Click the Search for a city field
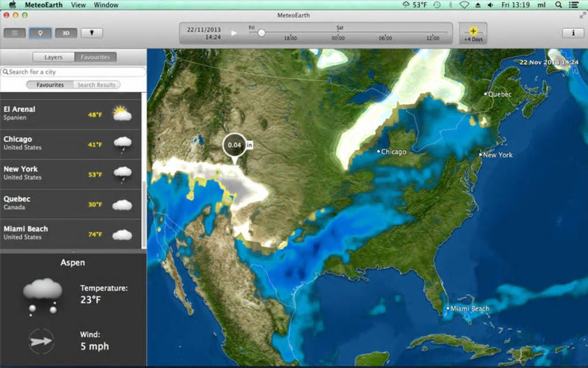This screenshot has height=368, width=588. coord(74,72)
